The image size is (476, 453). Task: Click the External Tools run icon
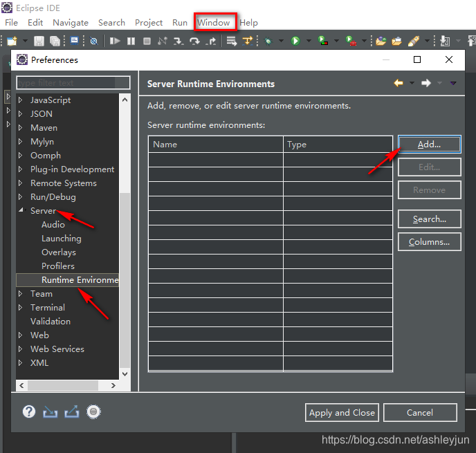351,41
